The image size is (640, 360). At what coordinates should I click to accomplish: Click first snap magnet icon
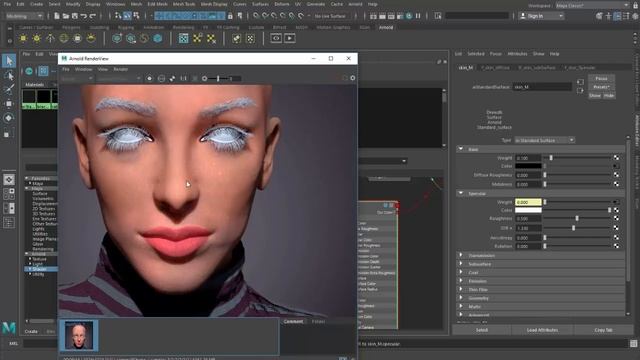point(256,16)
